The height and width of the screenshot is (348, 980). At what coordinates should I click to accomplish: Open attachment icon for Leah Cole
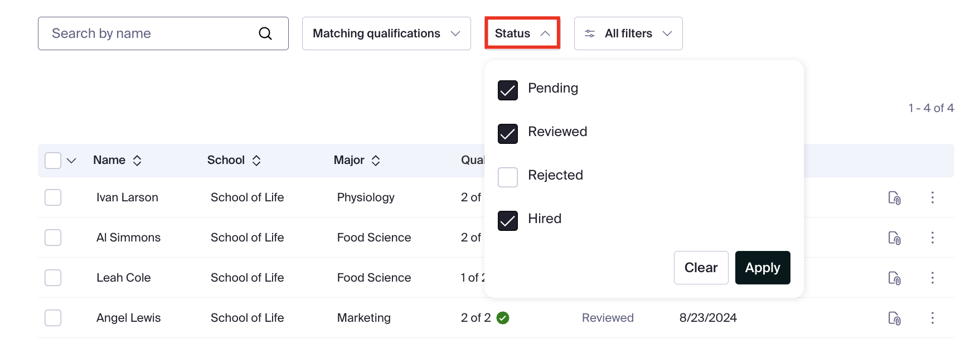coord(894,278)
